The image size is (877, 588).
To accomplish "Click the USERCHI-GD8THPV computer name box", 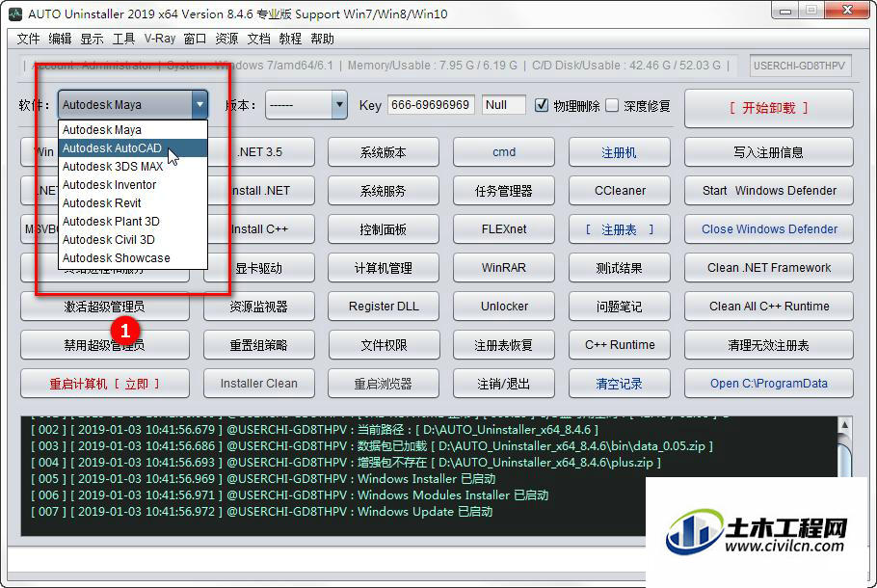I will [800, 66].
